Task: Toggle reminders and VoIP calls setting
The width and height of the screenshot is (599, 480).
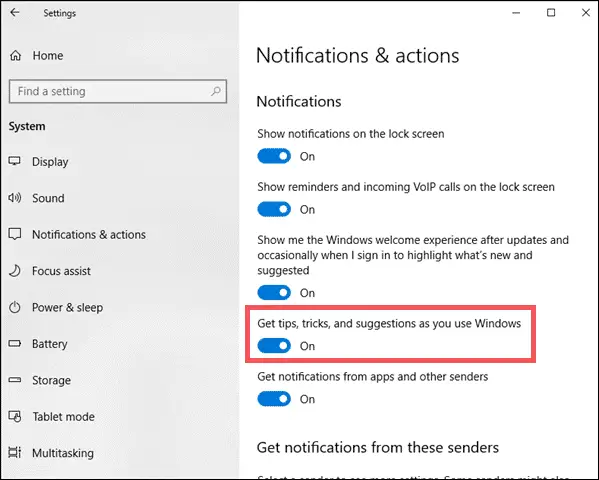Action: click(274, 209)
